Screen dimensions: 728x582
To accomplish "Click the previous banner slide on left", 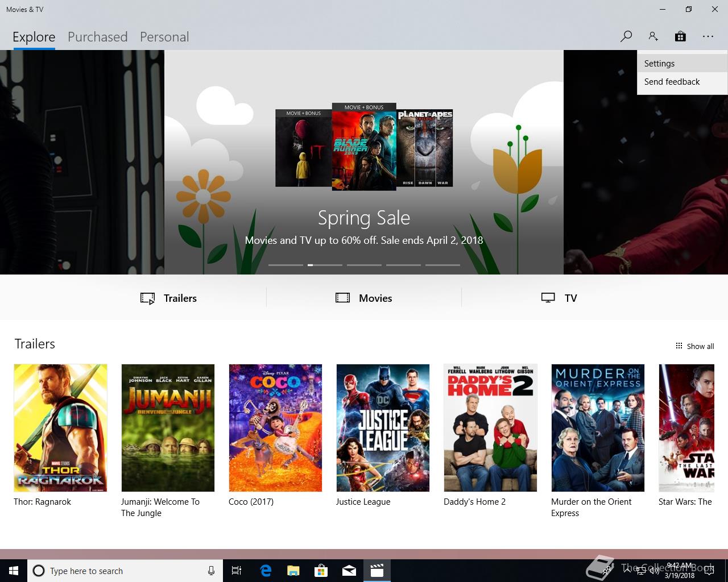I will 82,162.
